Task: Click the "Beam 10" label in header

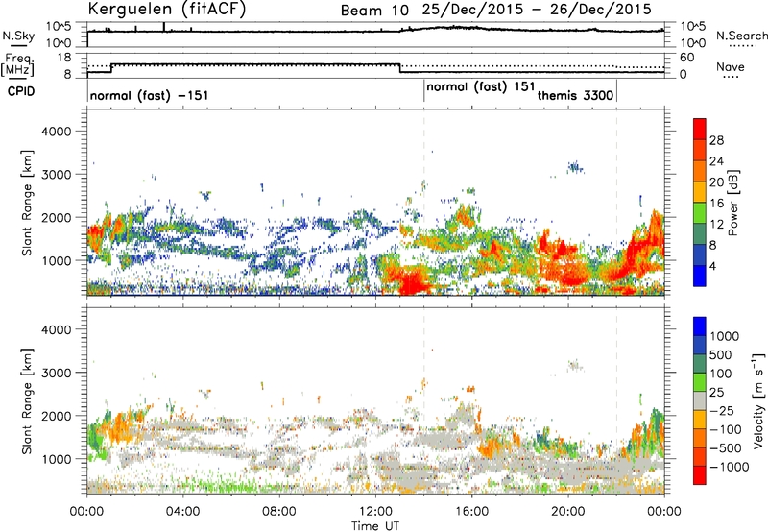Action: point(374,11)
